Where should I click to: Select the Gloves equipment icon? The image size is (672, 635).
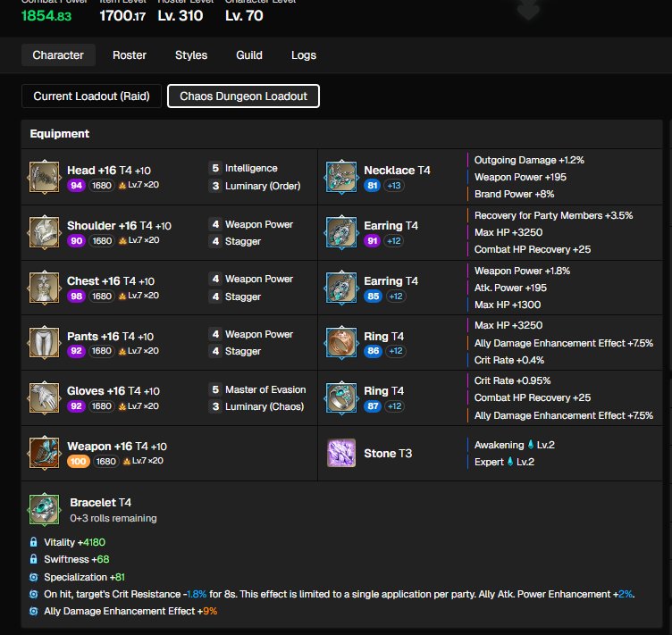coord(45,397)
